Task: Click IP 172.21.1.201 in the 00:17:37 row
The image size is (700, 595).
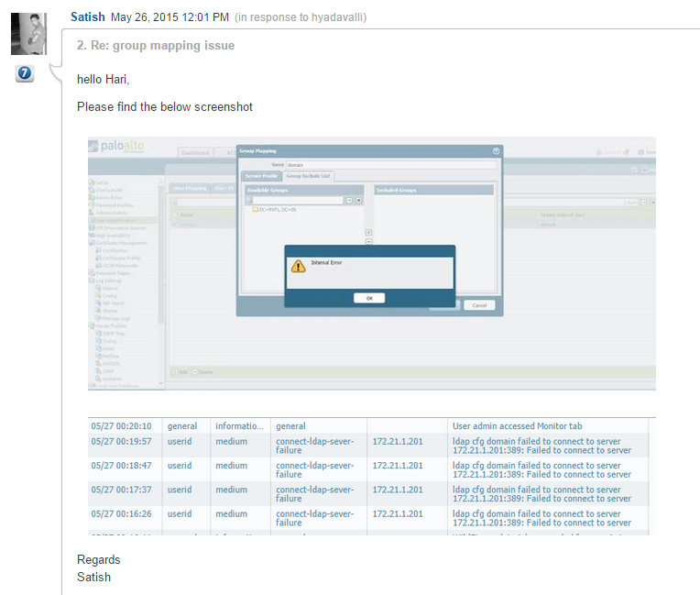Action: [x=398, y=490]
